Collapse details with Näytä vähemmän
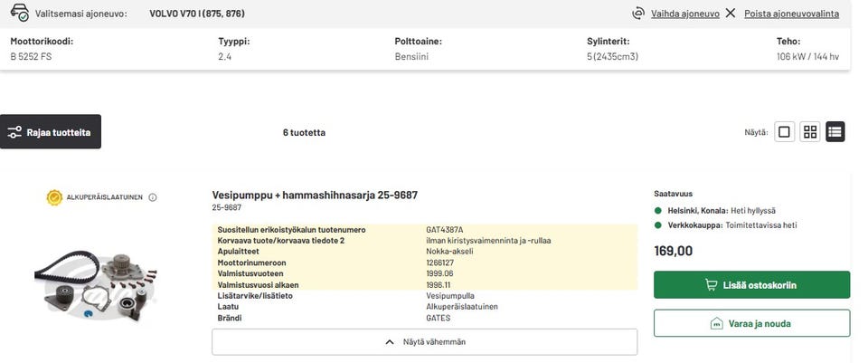The image size is (868, 363). (424, 342)
